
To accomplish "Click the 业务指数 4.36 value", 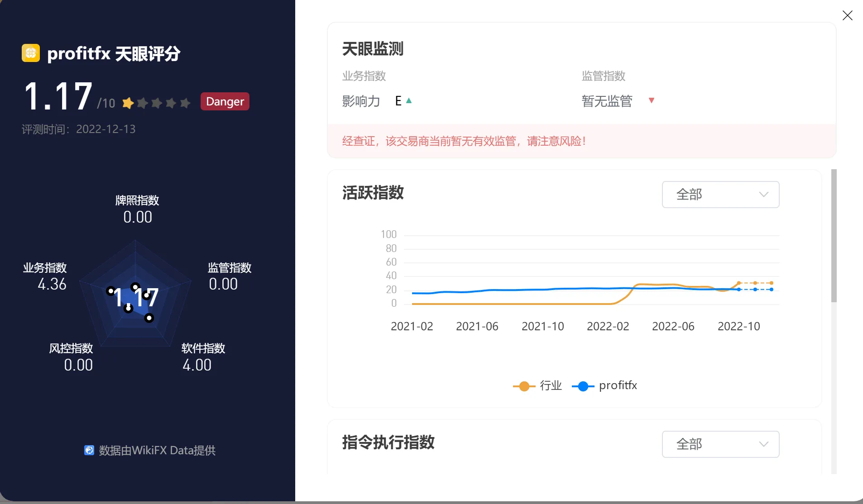I will [x=52, y=284].
